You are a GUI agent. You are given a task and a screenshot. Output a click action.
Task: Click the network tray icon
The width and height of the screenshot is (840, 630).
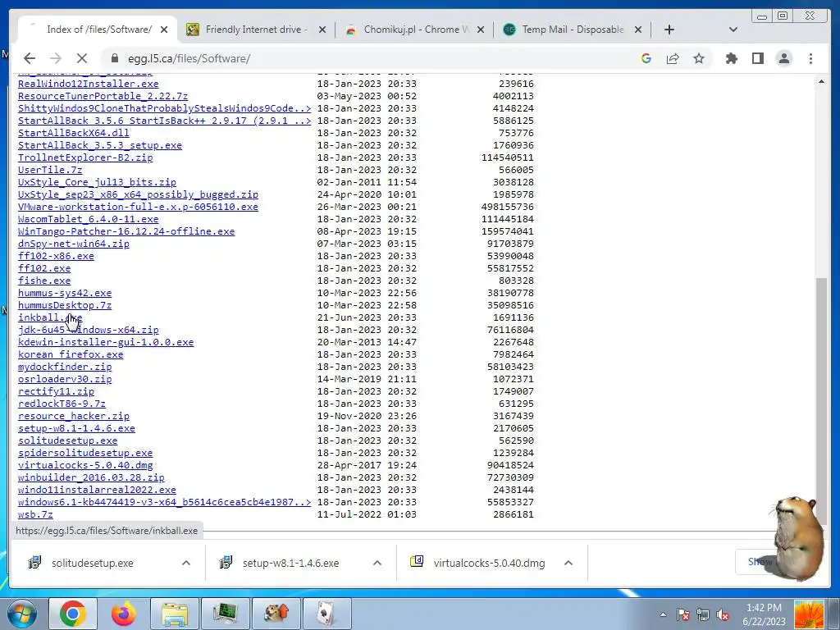click(x=703, y=614)
